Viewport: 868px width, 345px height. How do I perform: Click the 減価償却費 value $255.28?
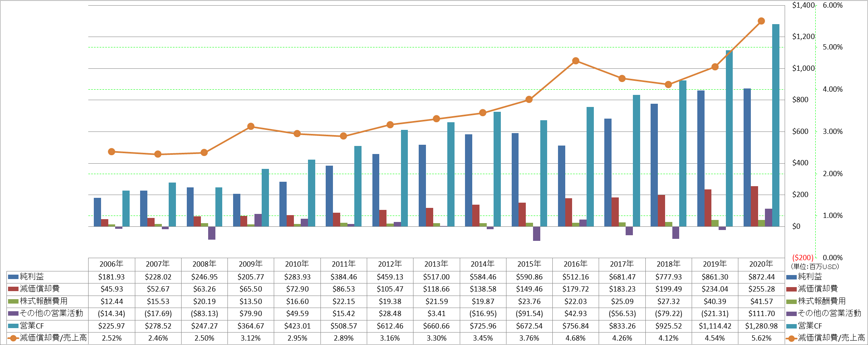click(x=761, y=289)
